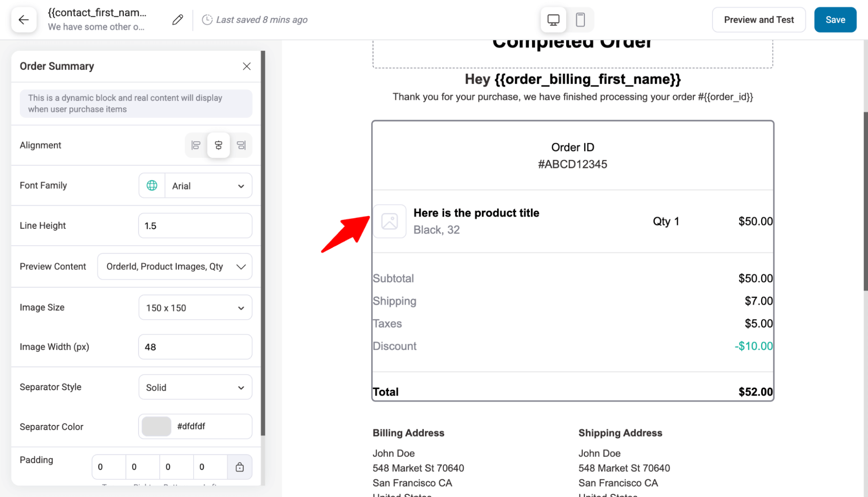Click the product image thumbnail placeholder
The width and height of the screenshot is (868, 497).
(390, 221)
